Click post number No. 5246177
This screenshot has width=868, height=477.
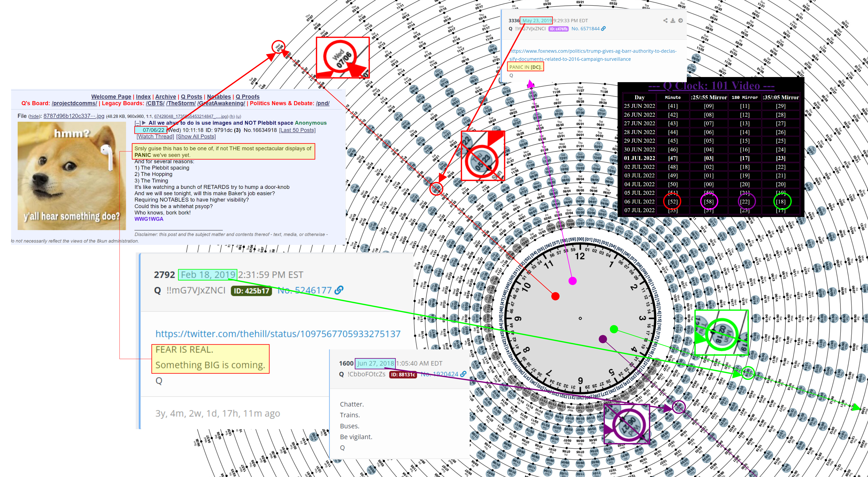pyautogui.click(x=304, y=290)
